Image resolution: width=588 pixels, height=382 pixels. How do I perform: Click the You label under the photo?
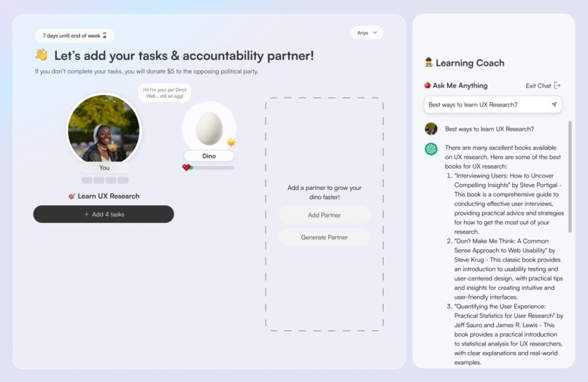[104, 167]
